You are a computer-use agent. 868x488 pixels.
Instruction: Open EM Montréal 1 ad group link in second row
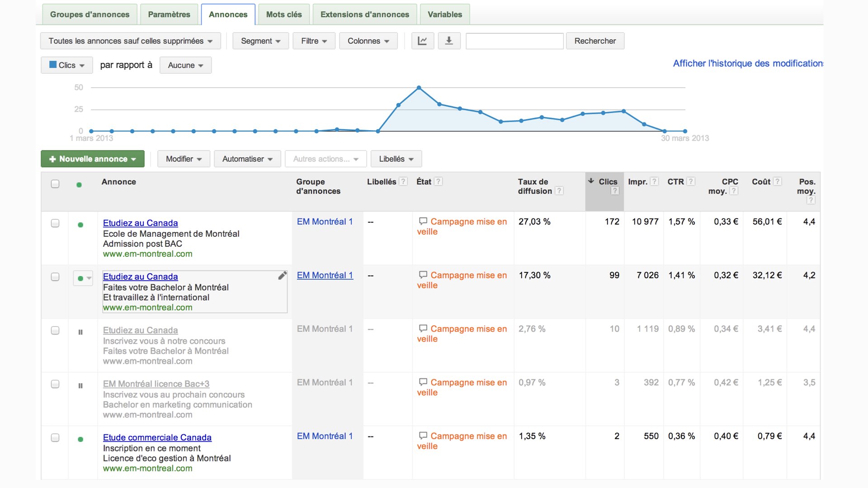325,275
